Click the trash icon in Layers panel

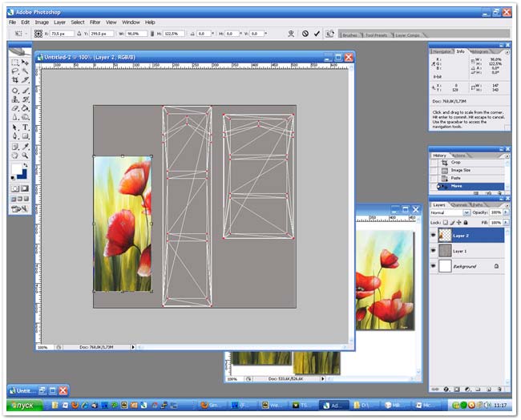coord(500,390)
